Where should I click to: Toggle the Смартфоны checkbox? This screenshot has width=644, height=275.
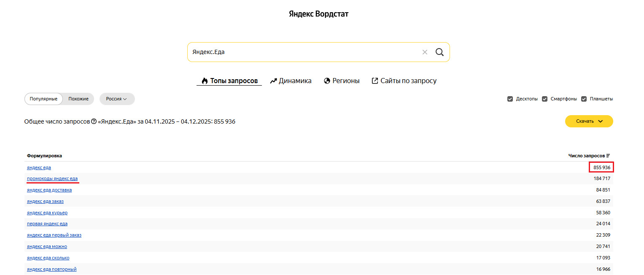[x=545, y=99]
